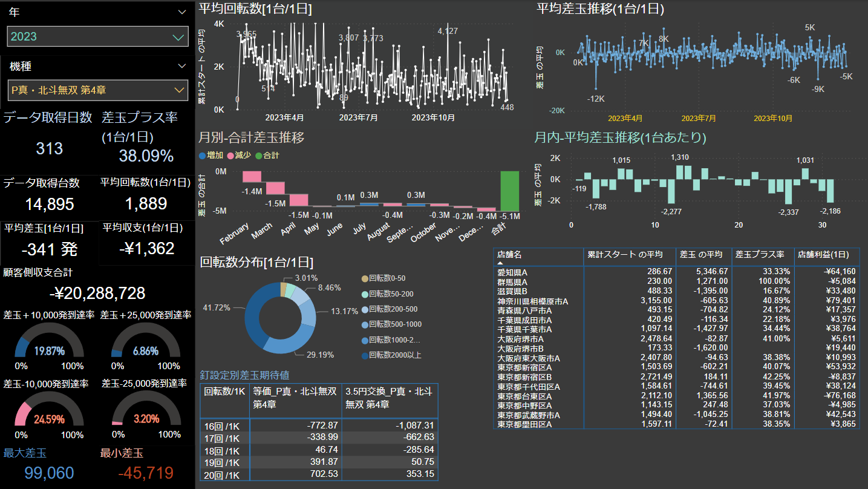Image resolution: width=868 pixels, height=489 pixels.
Task: Click the green 合計 legend marker
Action: pyautogui.click(x=259, y=156)
